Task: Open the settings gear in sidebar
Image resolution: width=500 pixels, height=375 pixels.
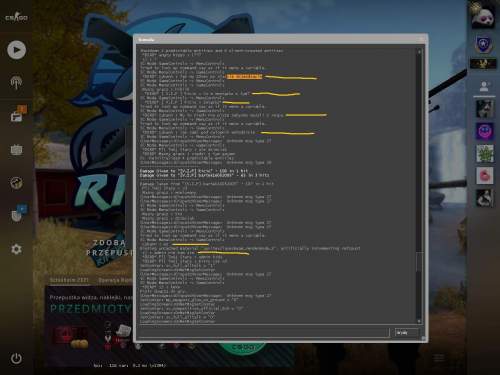Action: point(16,249)
